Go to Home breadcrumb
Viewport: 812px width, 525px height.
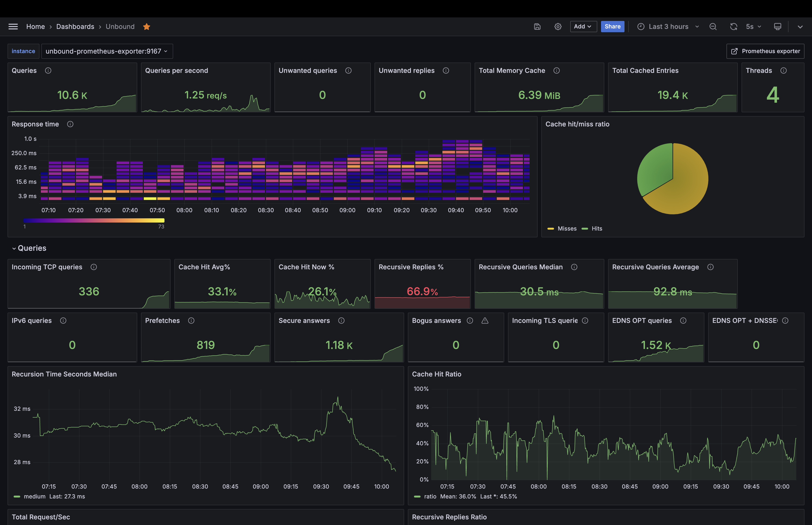[x=35, y=27]
